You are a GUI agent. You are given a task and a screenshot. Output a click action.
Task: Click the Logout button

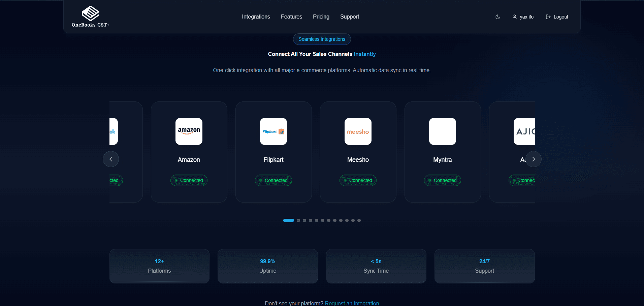point(557,17)
